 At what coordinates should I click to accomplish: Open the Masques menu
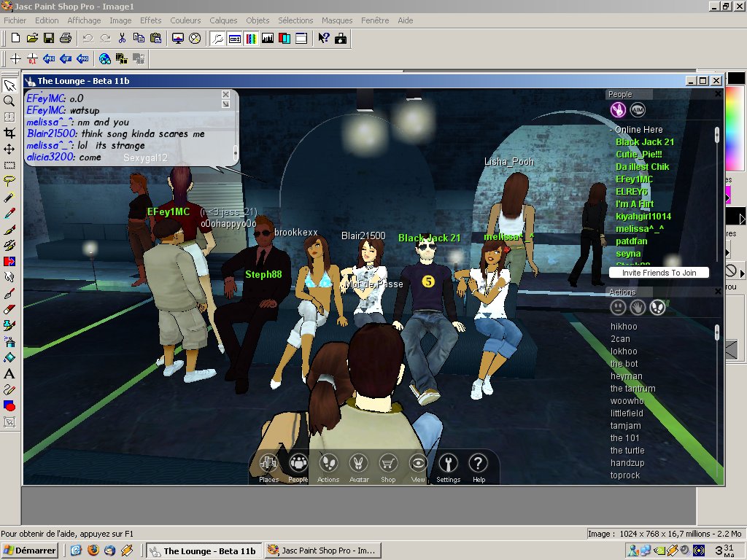pyautogui.click(x=337, y=20)
